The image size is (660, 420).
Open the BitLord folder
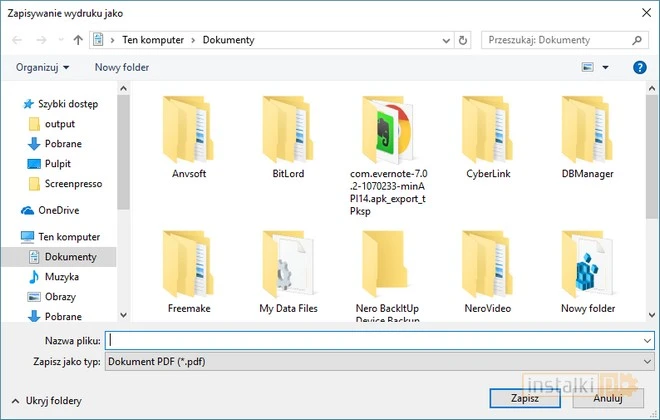[x=289, y=131]
